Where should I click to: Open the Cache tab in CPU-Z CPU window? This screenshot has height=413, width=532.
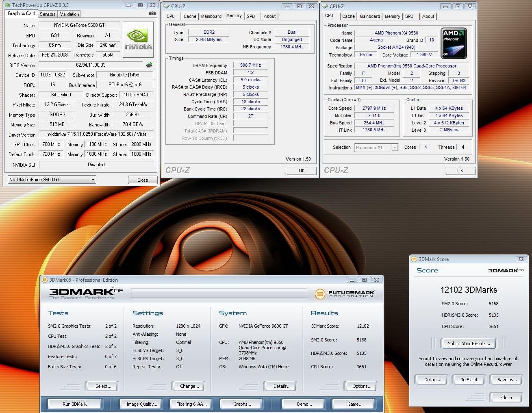pyautogui.click(x=348, y=16)
